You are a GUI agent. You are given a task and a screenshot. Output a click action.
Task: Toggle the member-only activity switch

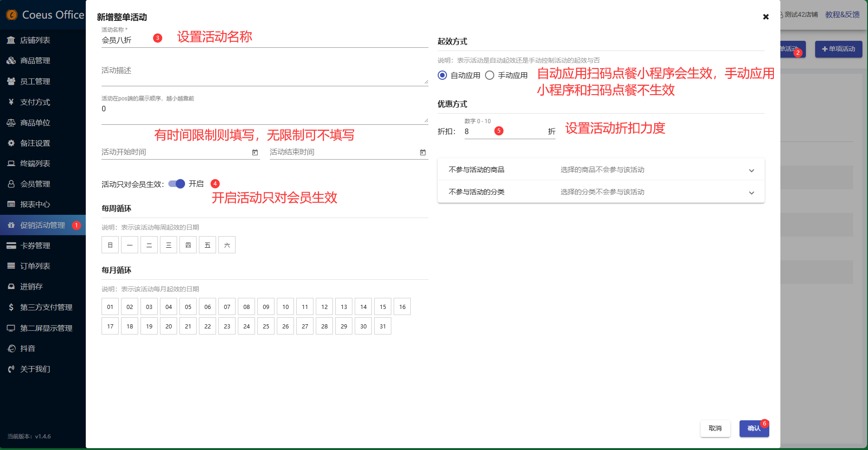(x=177, y=184)
